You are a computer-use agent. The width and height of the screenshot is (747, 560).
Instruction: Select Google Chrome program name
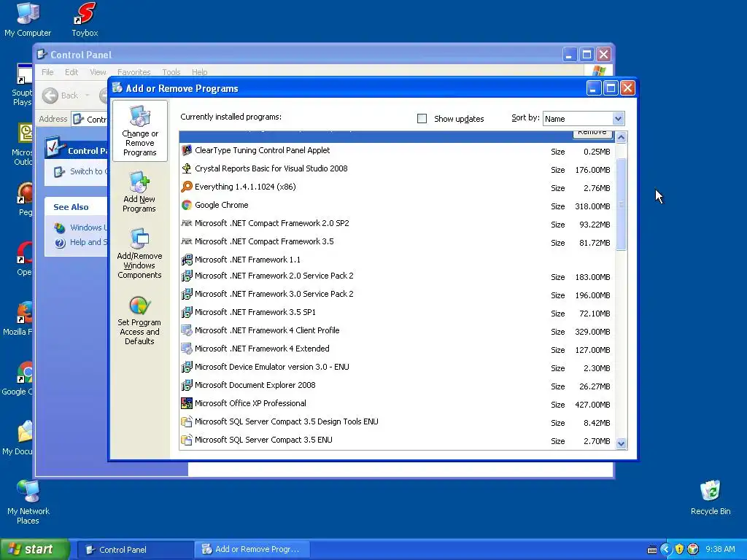click(222, 205)
